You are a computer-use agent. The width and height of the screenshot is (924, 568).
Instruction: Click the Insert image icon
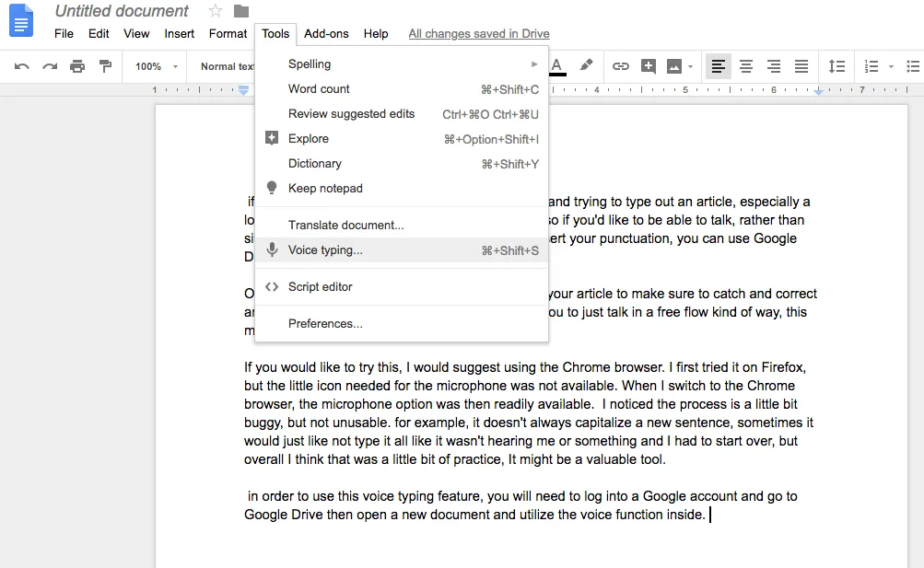[x=674, y=66]
